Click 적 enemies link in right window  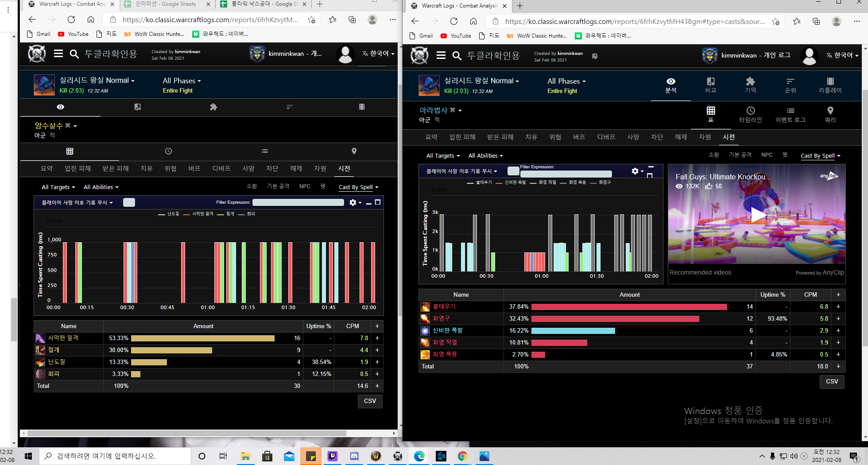click(x=437, y=120)
